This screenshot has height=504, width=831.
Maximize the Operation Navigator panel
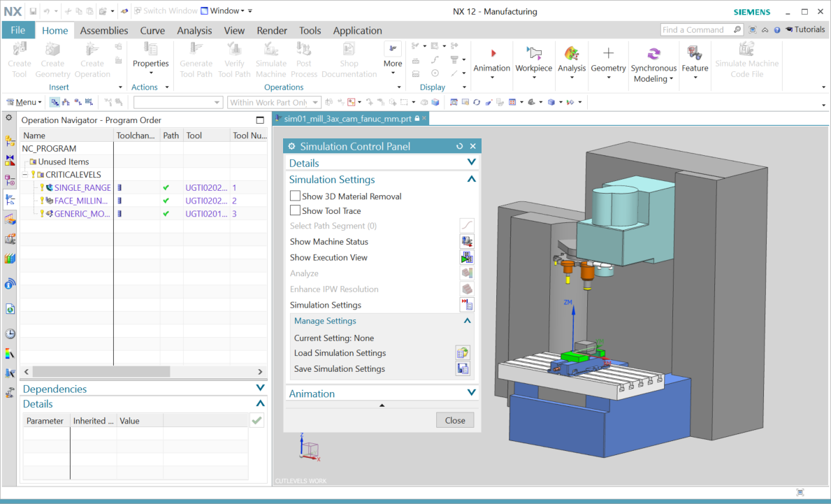tap(260, 120)
